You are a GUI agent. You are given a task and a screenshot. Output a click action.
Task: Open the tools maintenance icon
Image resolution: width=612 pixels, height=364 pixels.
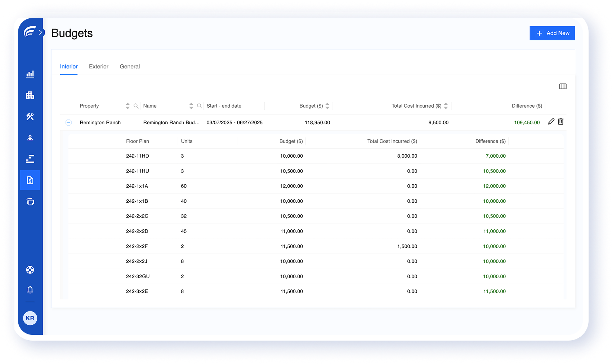coord(30,117)
